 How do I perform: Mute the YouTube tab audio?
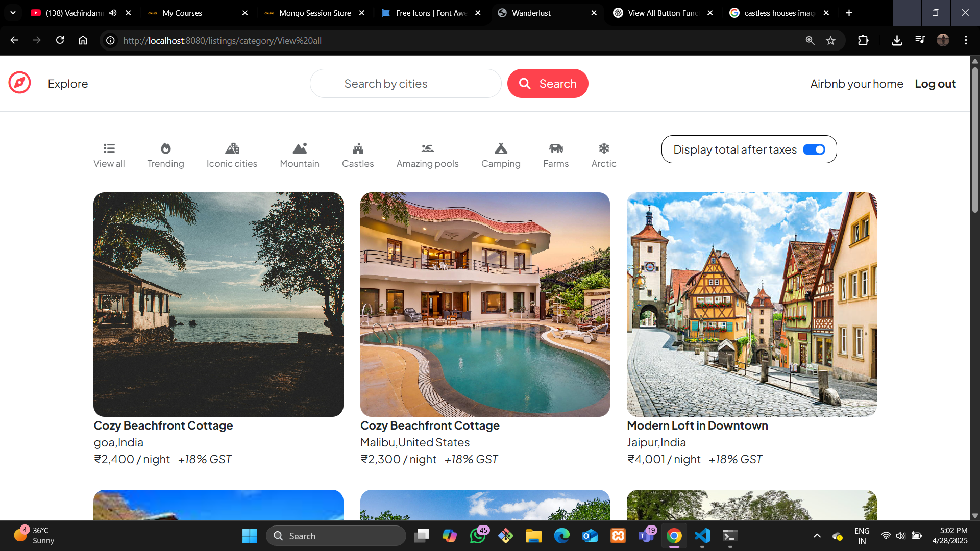pyautogui.click(x=113, y=13)
